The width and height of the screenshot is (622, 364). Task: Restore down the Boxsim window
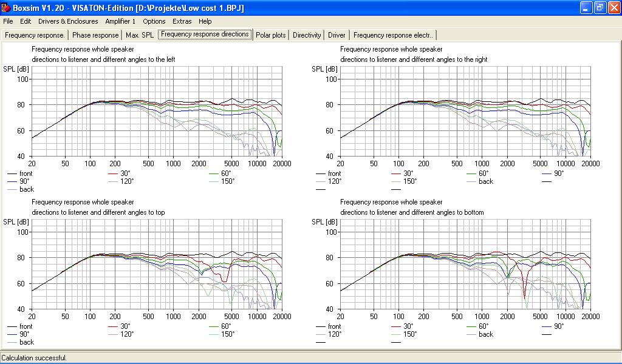click(600, 7)
